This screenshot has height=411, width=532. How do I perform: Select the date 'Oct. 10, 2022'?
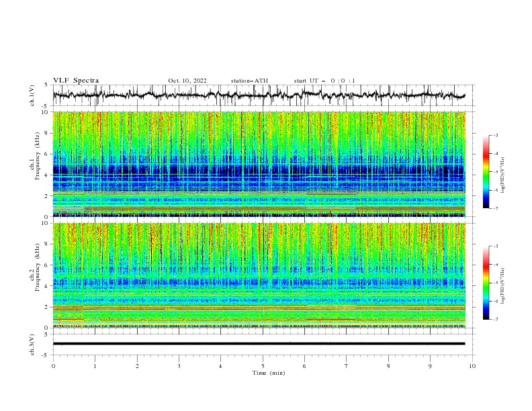coord(187,81)
